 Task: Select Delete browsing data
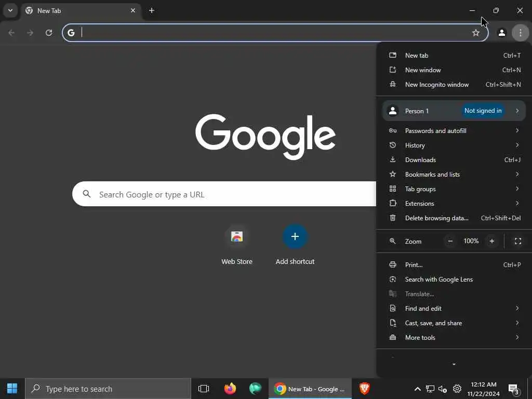454,218
